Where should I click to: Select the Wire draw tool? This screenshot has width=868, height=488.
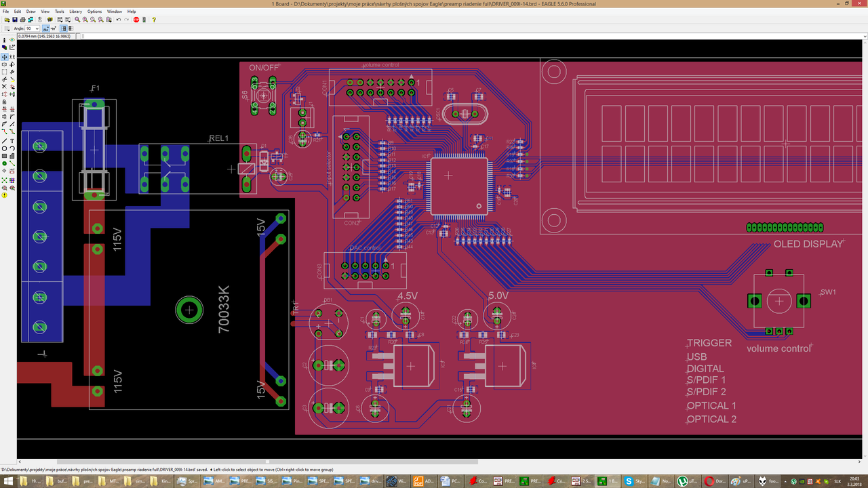4,141
